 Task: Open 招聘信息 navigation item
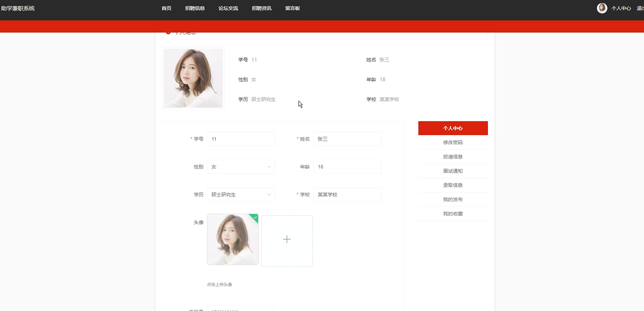[195, 8]
